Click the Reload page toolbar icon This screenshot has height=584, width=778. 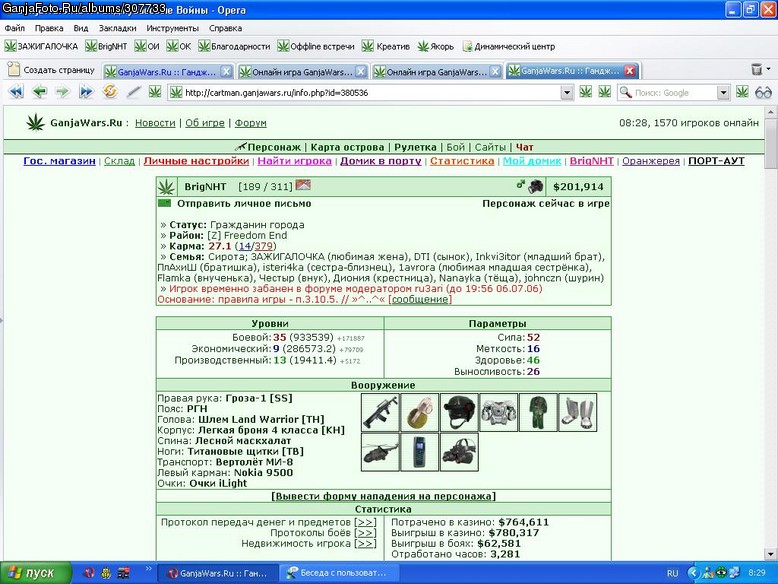110,92
